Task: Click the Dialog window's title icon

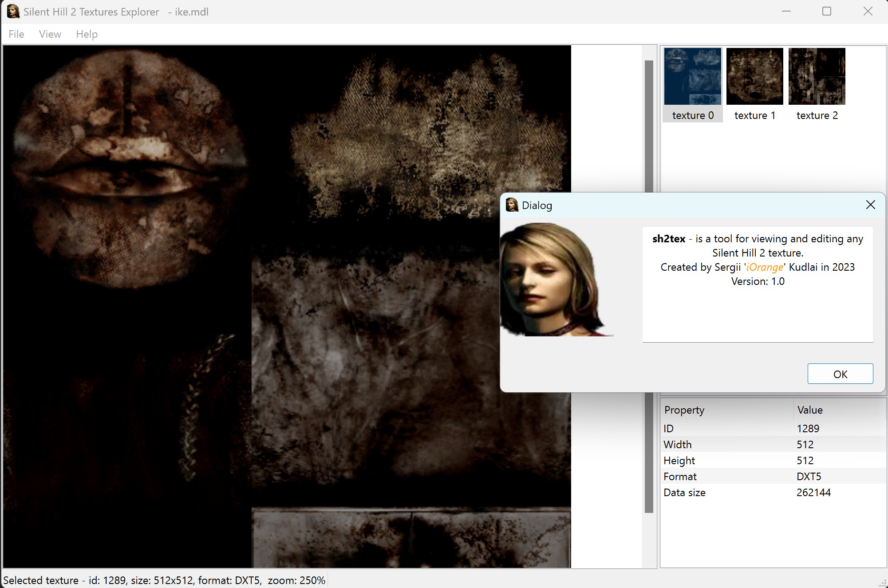Action: [512, 205]
